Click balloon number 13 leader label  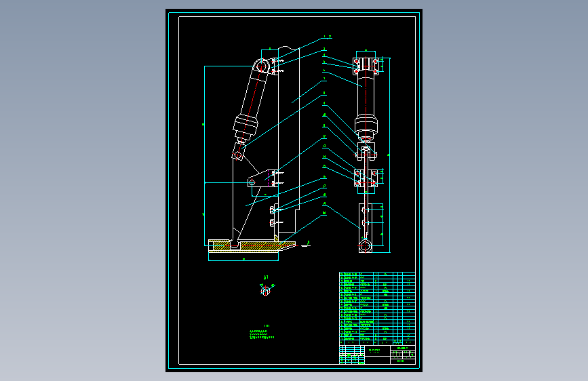pos(324,146)
